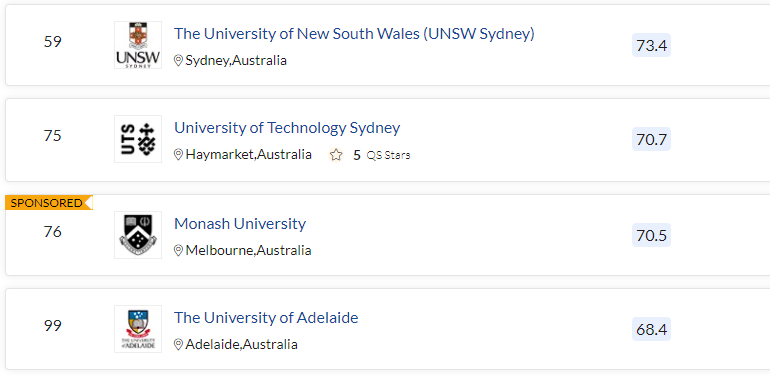770x375 pixels.
Task: Click the UNSW Sydney logo
Action: (138, 45)
